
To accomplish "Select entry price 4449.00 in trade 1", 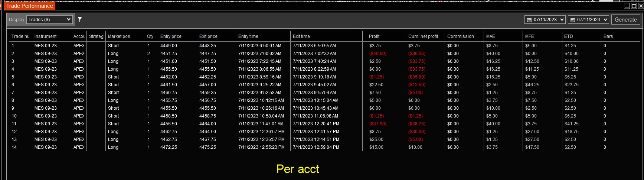I will [169, 46].
